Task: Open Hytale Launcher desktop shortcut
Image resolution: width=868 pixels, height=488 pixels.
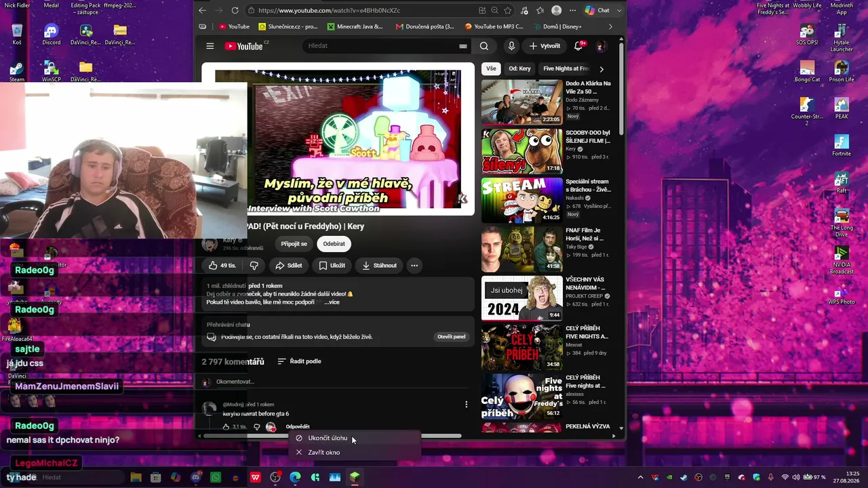Action: click(x=842, y=39)
